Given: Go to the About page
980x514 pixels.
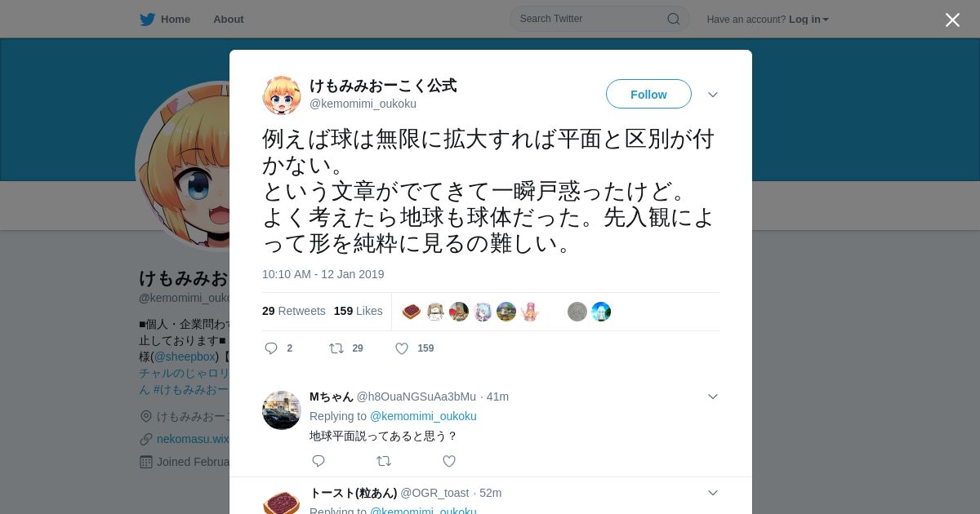Looking at the screenshot, I should click(x=229, y=19).
